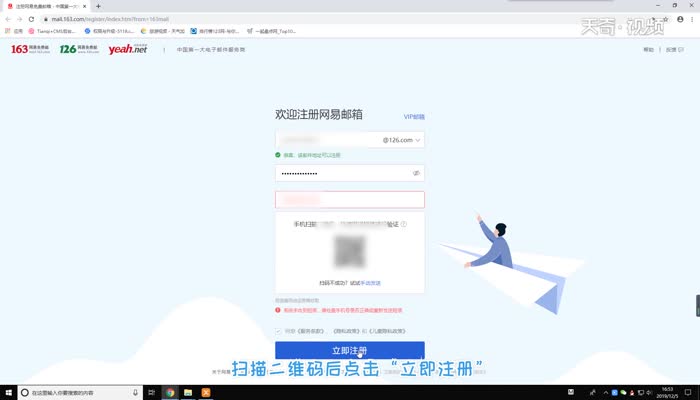Click the volume icon in system tray
The width and height of the screenshot is (700, 400).
click(x=649, y=392)
